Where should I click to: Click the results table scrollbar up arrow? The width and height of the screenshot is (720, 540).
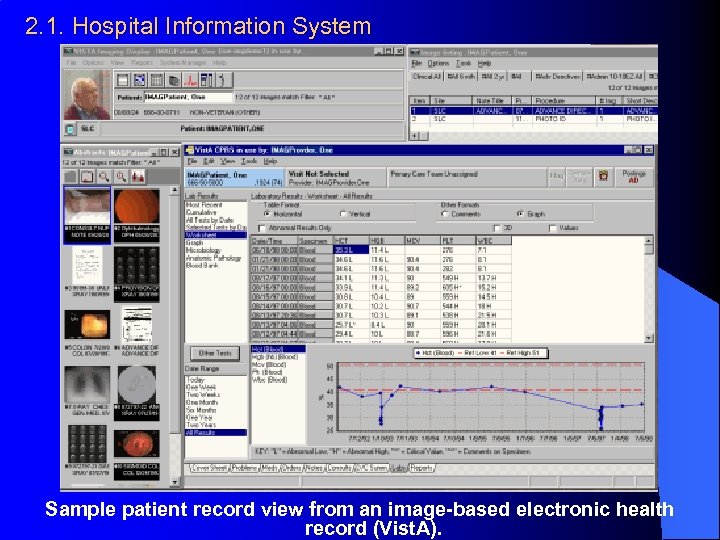pos(648,240)
